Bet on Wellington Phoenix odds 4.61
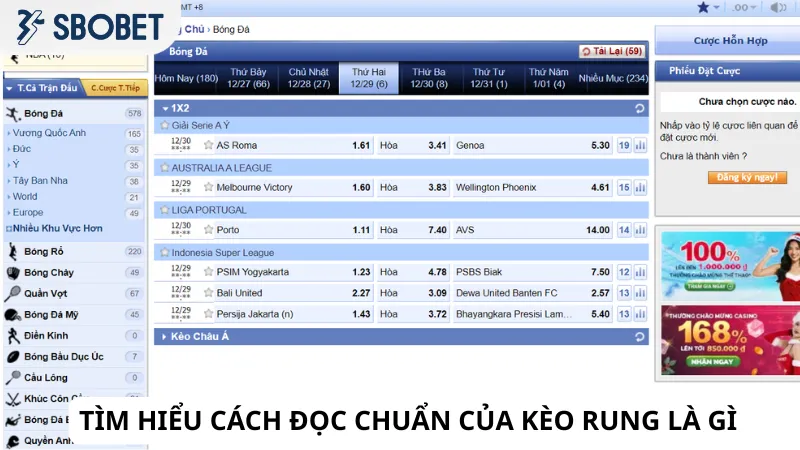The image size is (800, 450). [600, 187]
